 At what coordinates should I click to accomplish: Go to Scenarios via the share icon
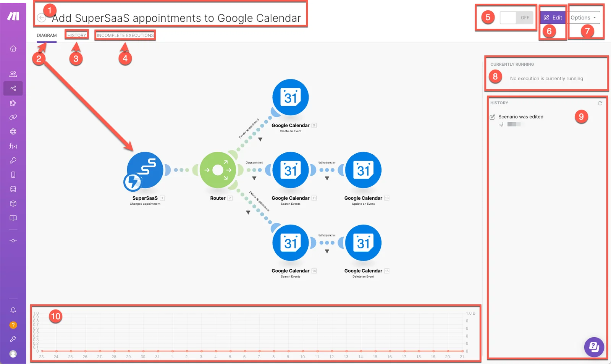click(x=13, y=88)
